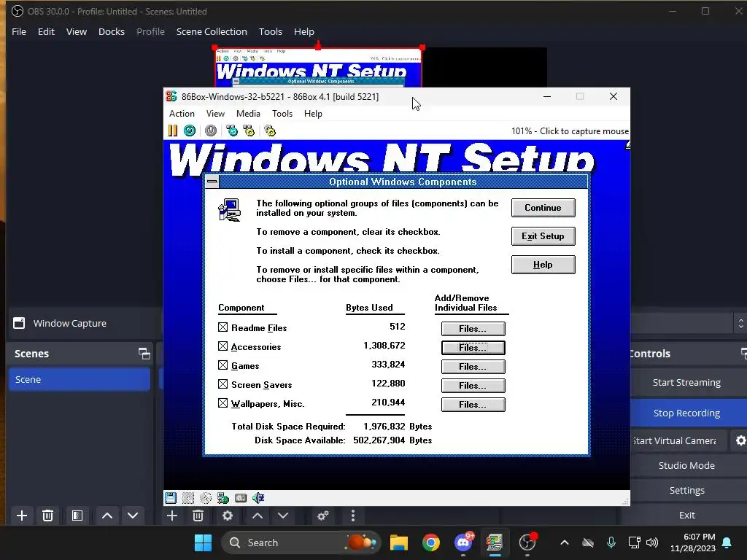Send Ctrl+Alt+Del via the teal toolbar icon
This screenshot has width=747, height=560.
[232, 131]
